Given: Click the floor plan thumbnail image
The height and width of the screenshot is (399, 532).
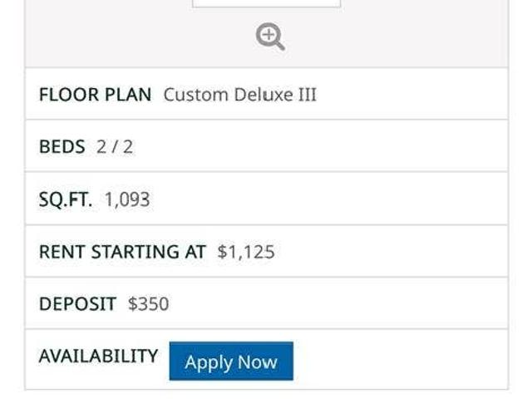Looking at the screenshot, I should pyautogui.click(x=266, y=3).
